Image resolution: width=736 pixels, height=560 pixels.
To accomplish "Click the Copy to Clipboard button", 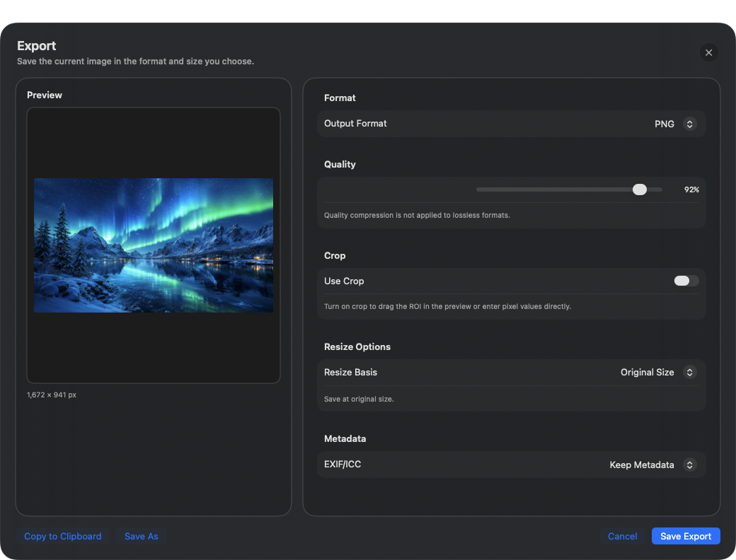I will (x=63, y=536).
